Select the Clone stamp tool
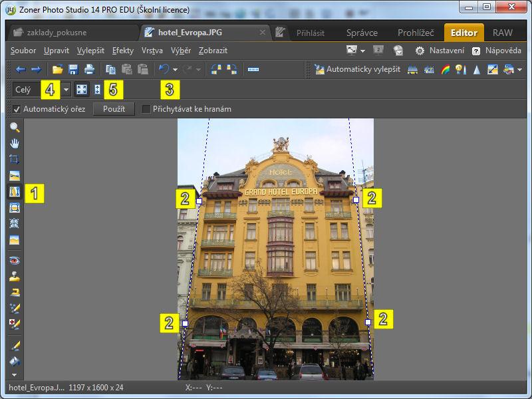The height and width of the screenshot is (399, 532). tap(15, 277)
